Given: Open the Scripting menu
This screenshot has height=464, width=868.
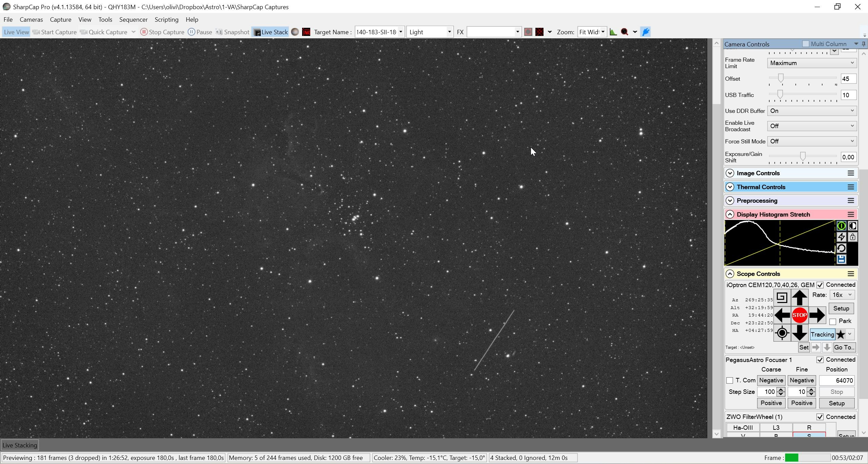Looking at the screenshot, I should point(166,20).
